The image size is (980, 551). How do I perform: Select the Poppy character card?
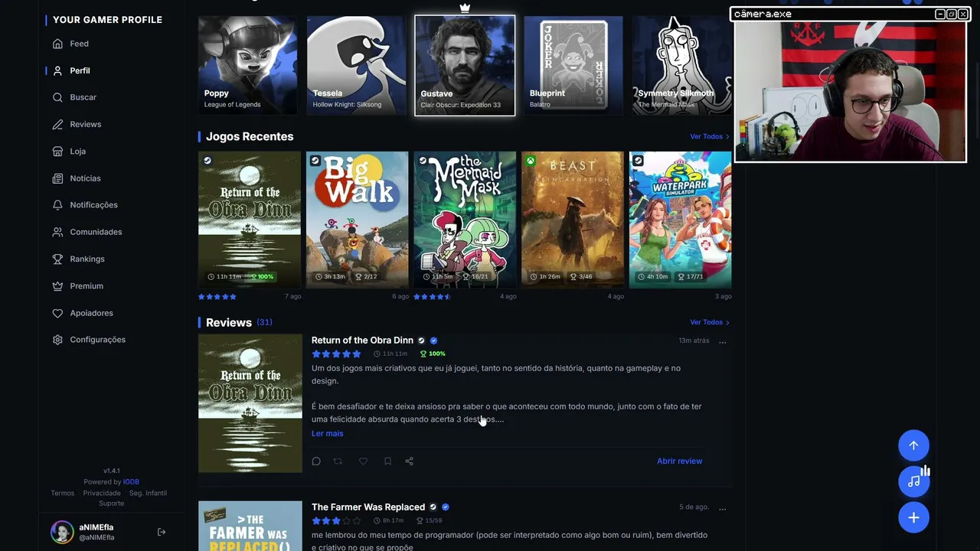(248, 66)
